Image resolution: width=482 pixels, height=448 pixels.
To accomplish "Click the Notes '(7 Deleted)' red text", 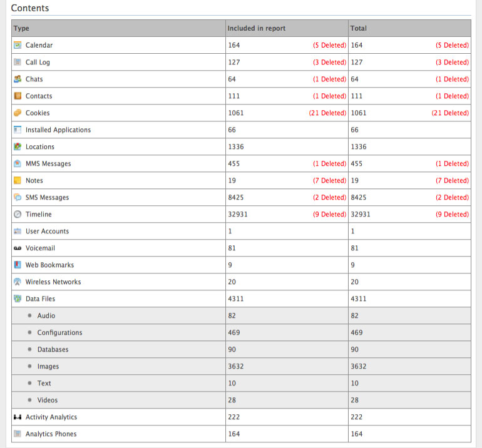I will tap(329, 181).
